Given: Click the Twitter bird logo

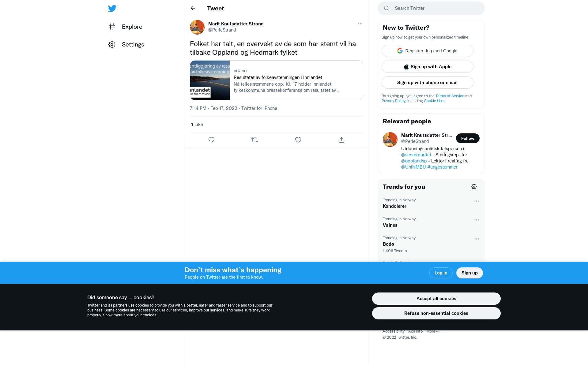Looking at the screenshot, I should click(x=112, y=9).
